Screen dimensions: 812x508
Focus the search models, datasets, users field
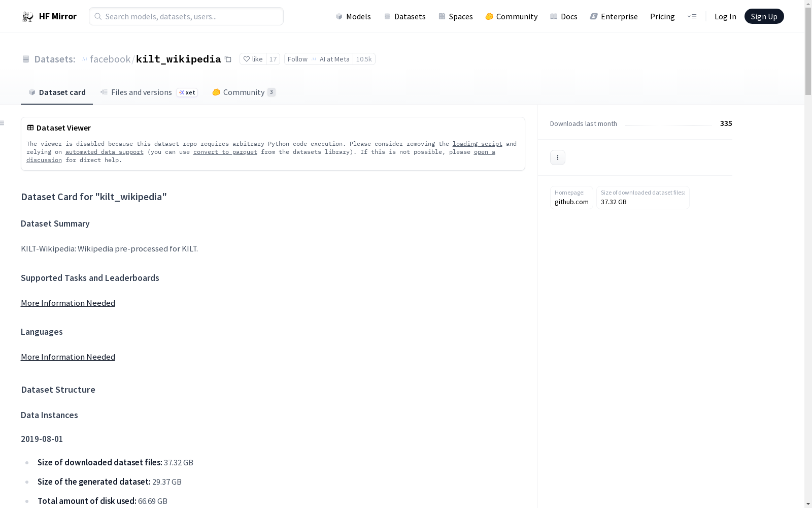click(x=186, y=16)
